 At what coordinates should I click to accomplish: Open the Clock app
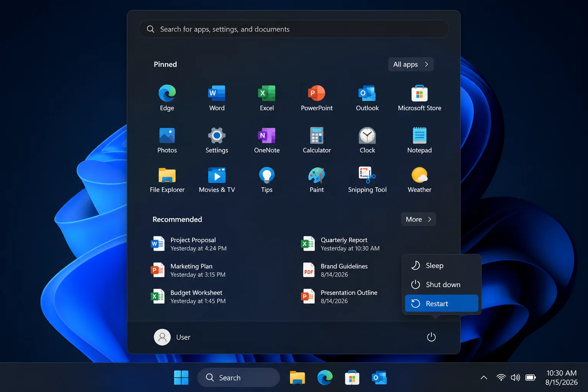click(x=367, y=140)
